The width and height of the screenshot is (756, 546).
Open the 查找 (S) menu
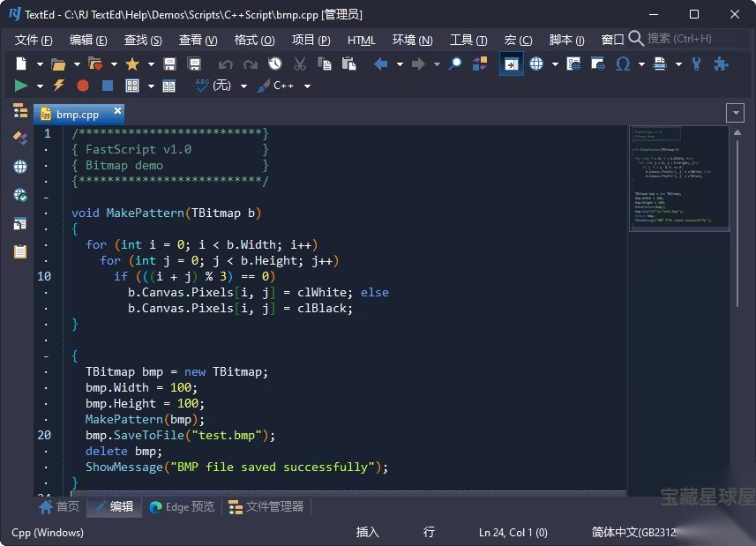(143, 40)
